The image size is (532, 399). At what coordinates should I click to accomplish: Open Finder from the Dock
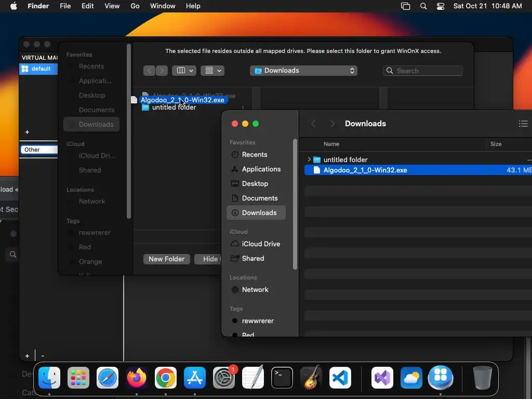click(x=49, y=378)
